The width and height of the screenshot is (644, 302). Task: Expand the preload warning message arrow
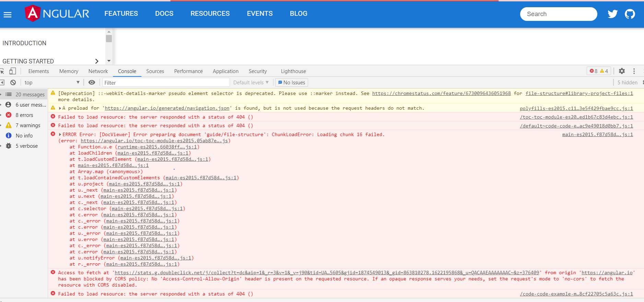60,108
